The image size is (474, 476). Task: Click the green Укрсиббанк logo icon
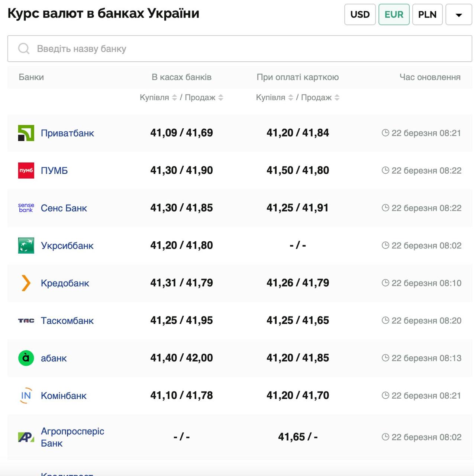click(x=26, y=245)
